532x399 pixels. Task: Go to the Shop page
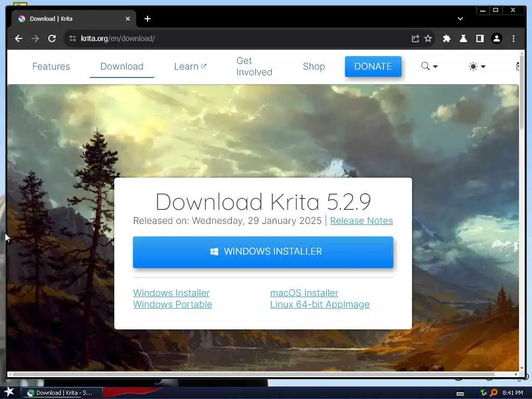[314, 66]
